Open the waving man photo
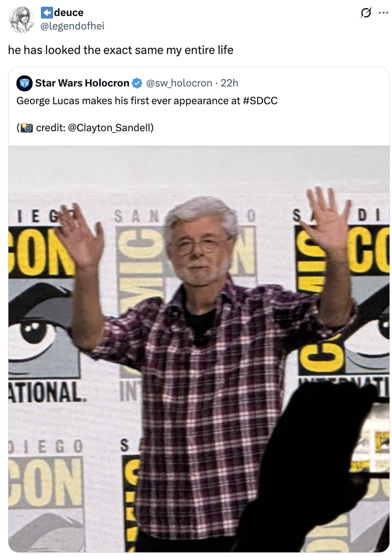 (199, 349)
